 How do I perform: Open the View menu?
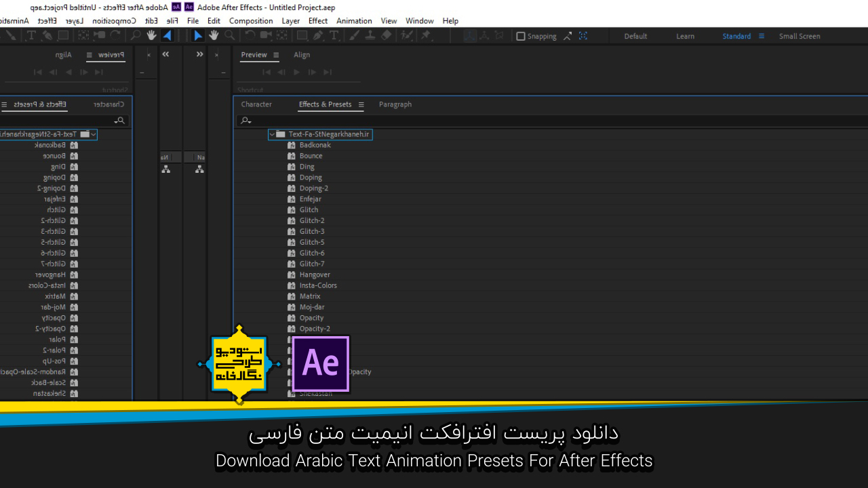pyautogui.click(x=389, y=21)
